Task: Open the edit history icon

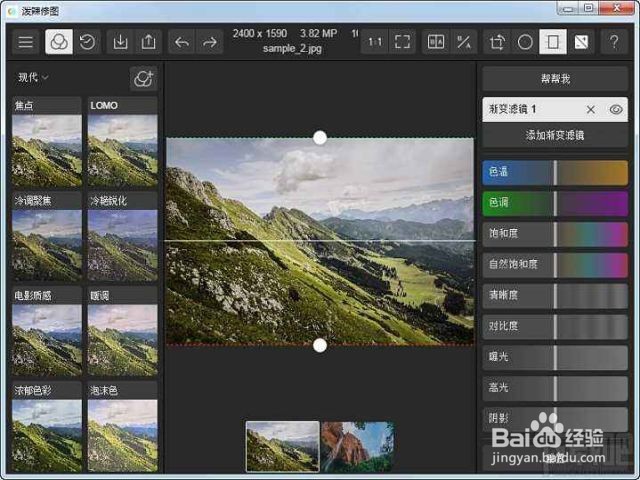Action: tap(87, 42)
